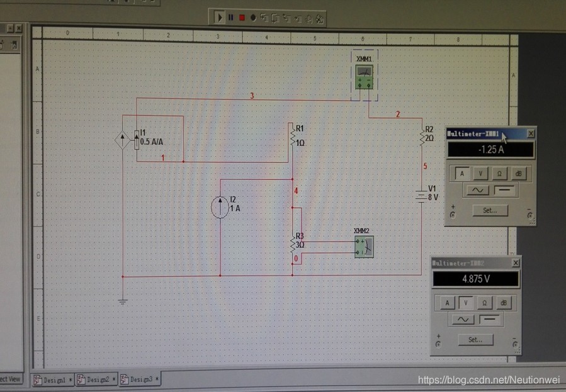This screenshot has height=392, width=566.
Task: Switch to the Design3 tab
Action: click(x=140, y=379)
